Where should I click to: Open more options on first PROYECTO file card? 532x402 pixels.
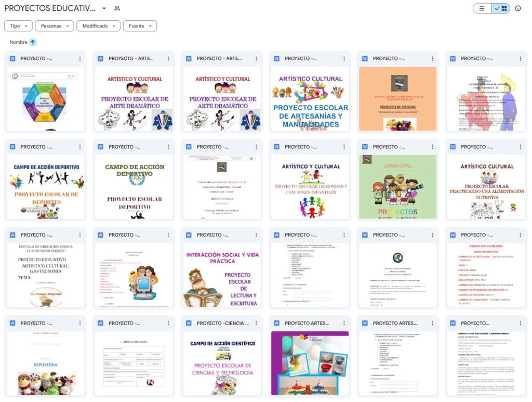tap(80, 59)
